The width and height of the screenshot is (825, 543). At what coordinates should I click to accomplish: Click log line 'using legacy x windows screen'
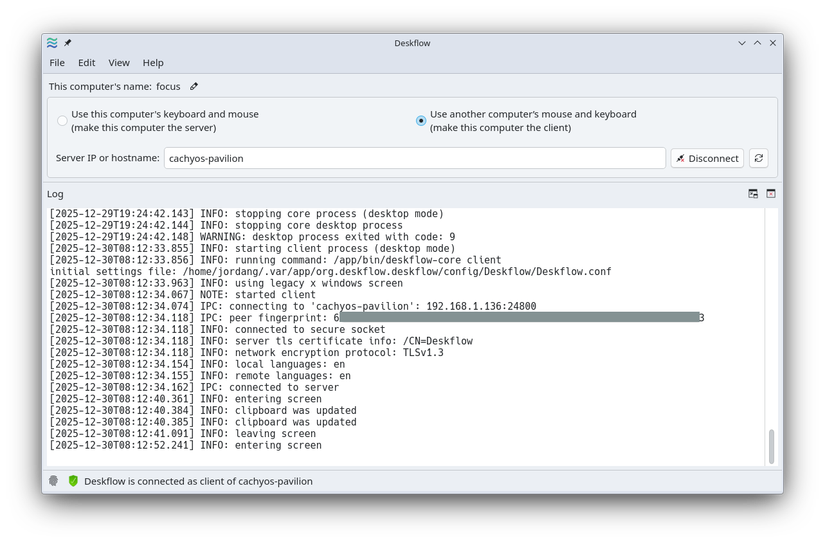[x=226, y=283]
